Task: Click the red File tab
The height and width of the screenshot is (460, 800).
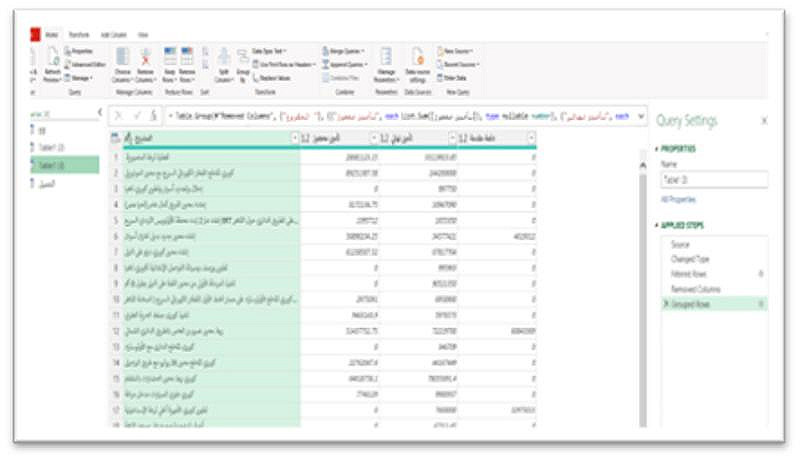Action: pyautogui.click(x=35, y=35)
